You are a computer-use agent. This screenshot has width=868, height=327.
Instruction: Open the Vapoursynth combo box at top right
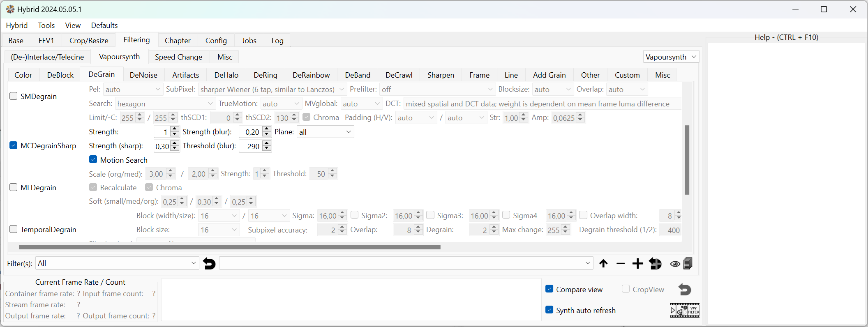[x=671, y=57]
